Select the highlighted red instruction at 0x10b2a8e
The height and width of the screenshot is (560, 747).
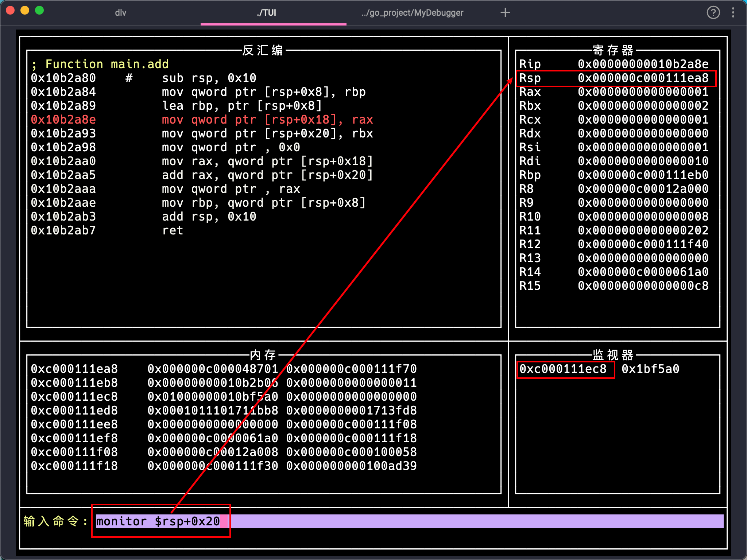click(267, 120)
